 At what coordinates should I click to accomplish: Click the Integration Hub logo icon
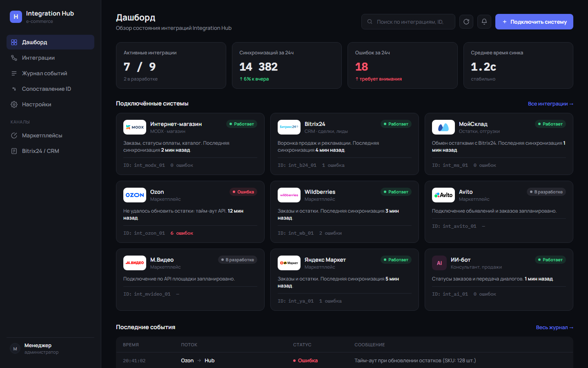click(x=16, y=17)
